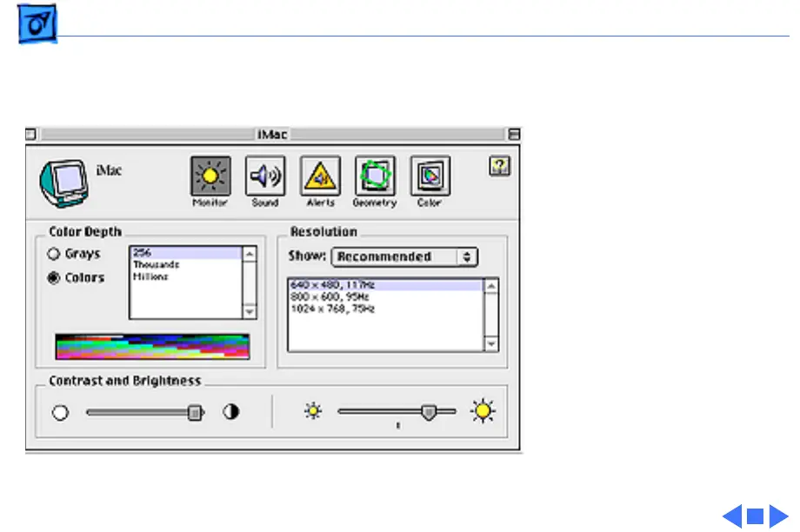Go to the next page arrow
Image resolution: width=800 pixels, height=532 pixels.
point(778,516)
